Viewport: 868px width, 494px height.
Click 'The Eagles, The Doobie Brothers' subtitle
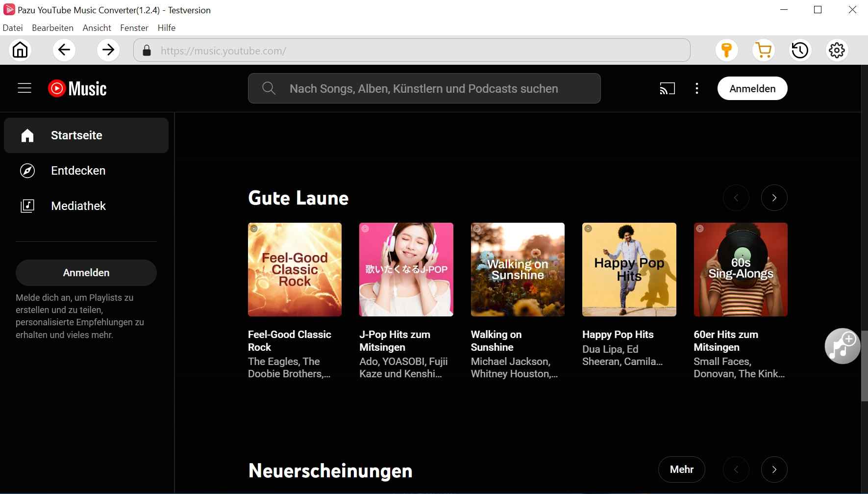click(289, 367)
